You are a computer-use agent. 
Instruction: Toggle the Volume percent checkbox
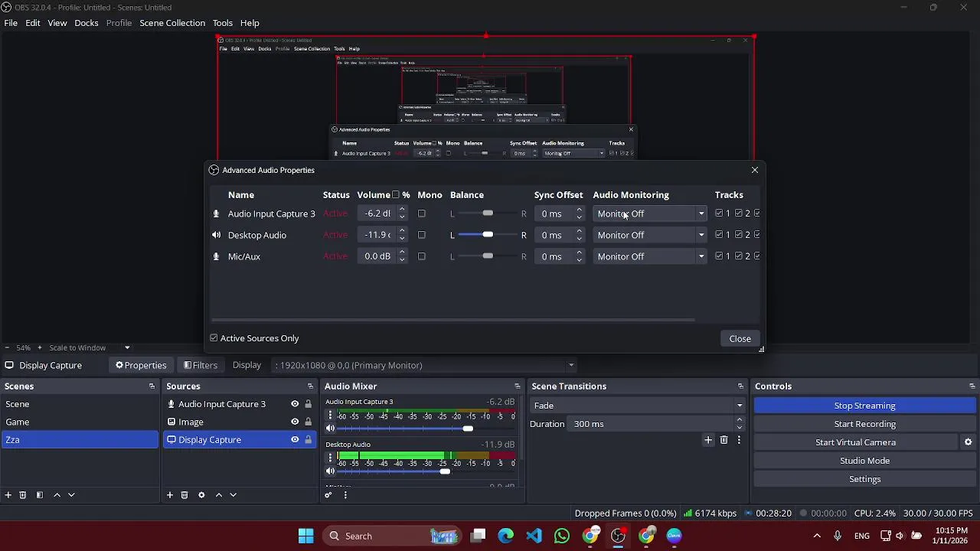coord(396,195)
